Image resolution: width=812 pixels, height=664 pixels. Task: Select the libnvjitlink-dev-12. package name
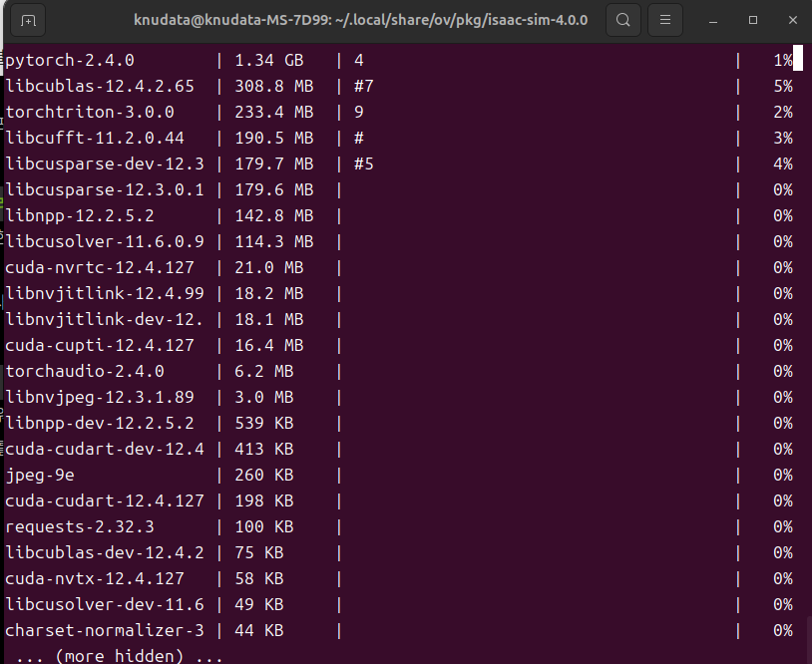click(x=104, y=319)
